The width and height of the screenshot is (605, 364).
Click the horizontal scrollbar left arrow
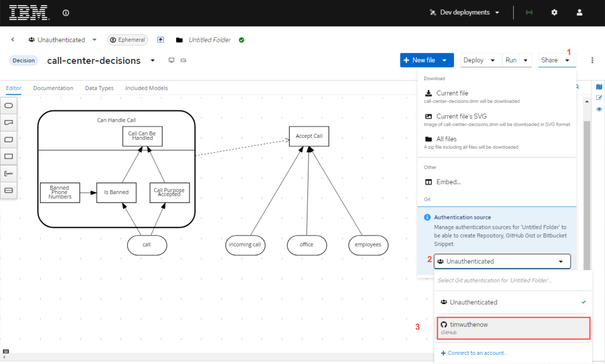click(4, 357)
